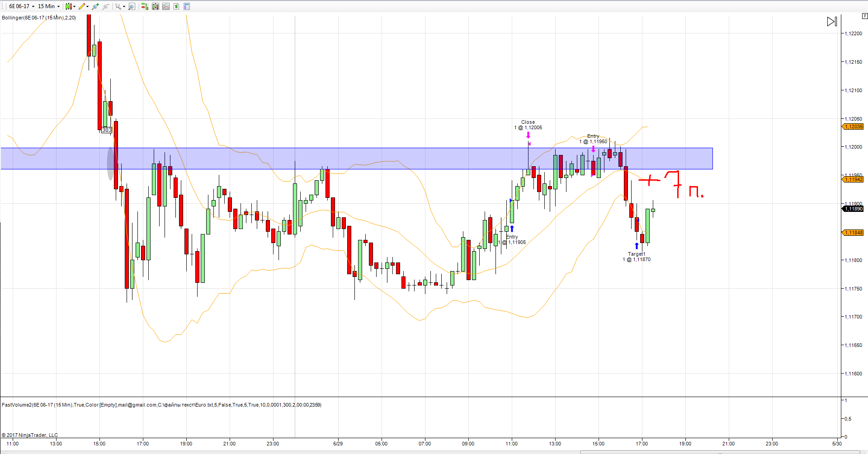This screenshot has height=454, width=868.
Task: Click the 1,12200 price axis label
Action: click(x=853, y=33)
